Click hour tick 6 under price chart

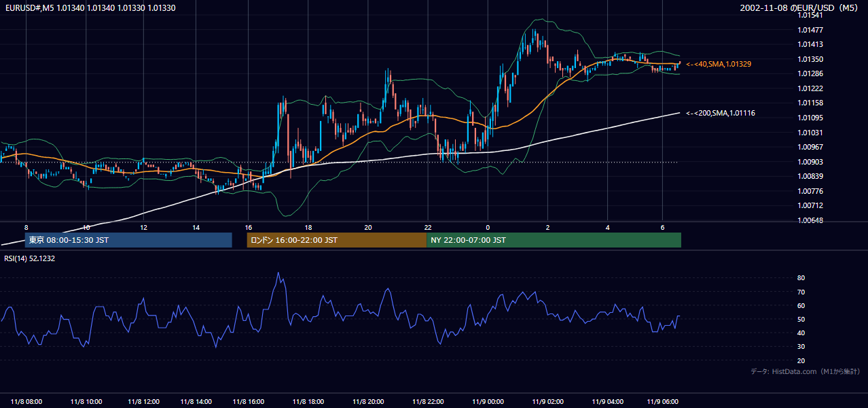pyautogui.click(x=663, y=227)
